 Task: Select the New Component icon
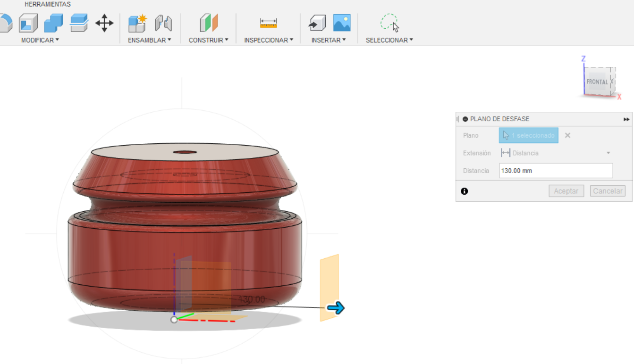(x=138, y=23)
